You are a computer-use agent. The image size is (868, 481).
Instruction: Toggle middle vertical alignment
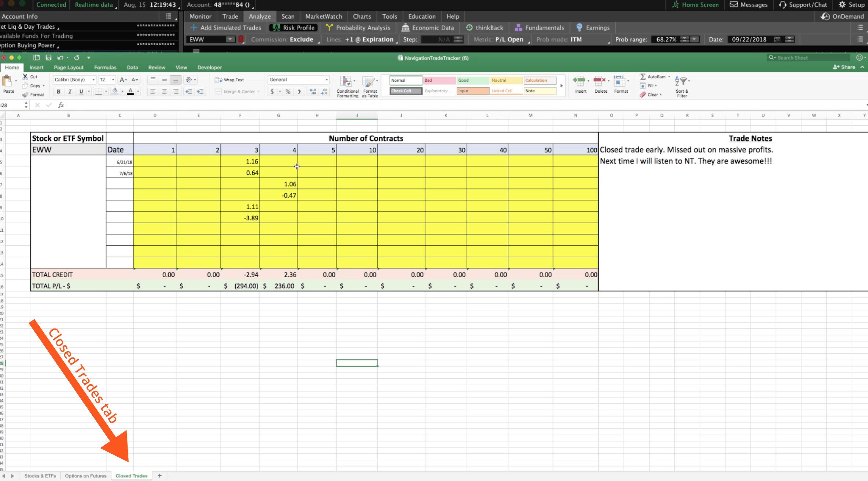(164, 80)
